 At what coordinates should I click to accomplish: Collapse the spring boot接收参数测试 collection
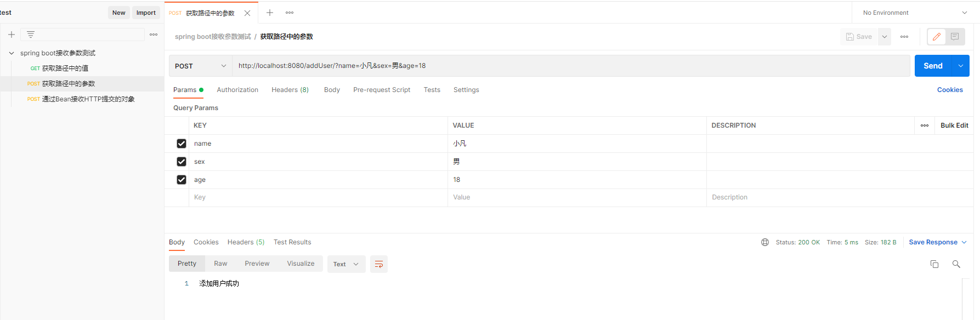click(x=11, y=53)
